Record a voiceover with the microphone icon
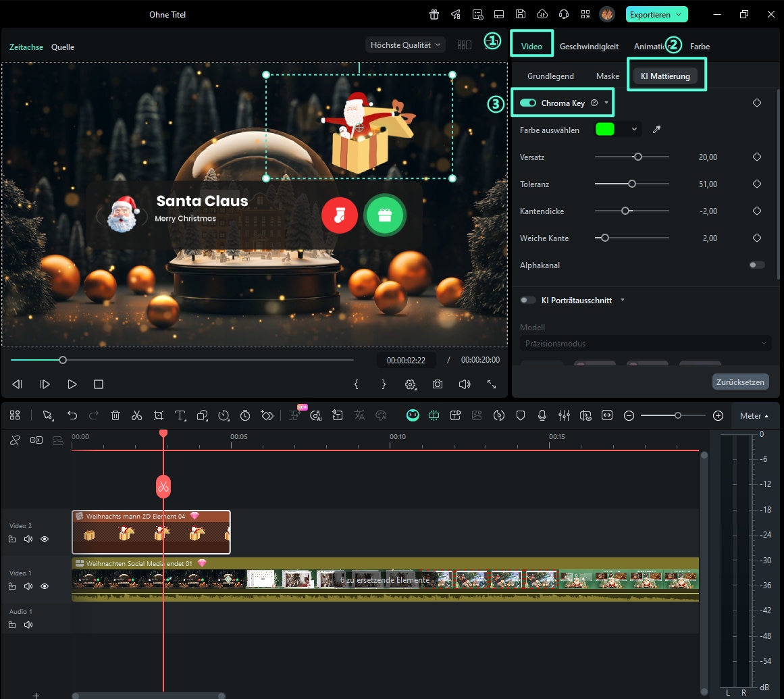 click(x=542, y=415)
